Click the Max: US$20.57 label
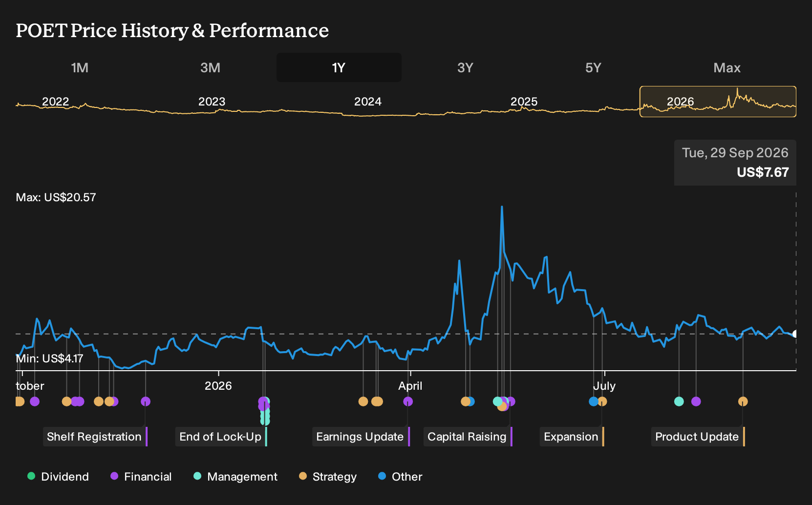The width and height of the screenshot is (812, 505). (56, 197)
